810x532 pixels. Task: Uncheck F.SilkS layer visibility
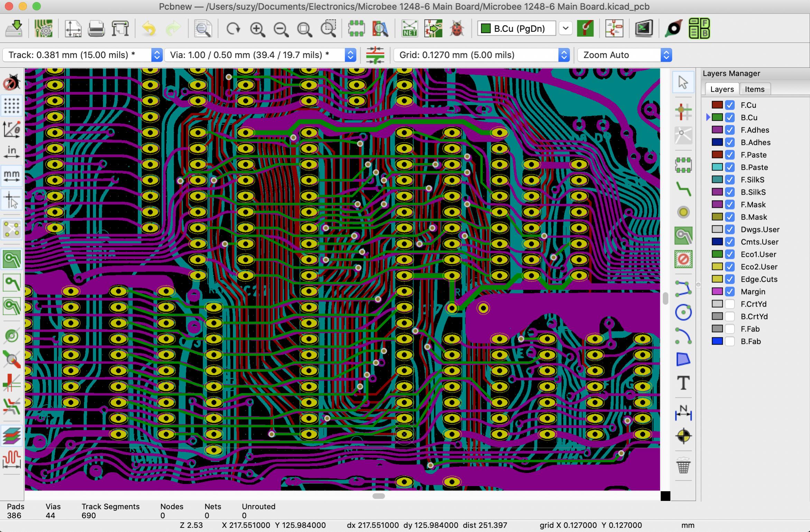coord(729,180)
